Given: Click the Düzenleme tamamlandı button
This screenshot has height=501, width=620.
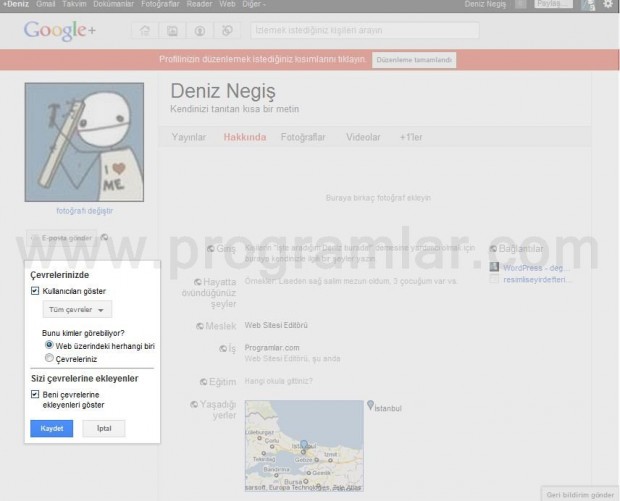Looking at the screenshot, I should coord(414,60).
